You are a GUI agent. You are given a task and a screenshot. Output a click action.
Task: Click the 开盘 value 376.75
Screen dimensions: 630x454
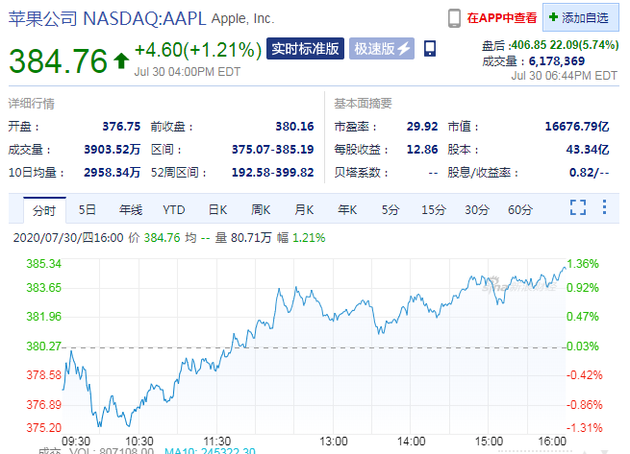(121, 127)
